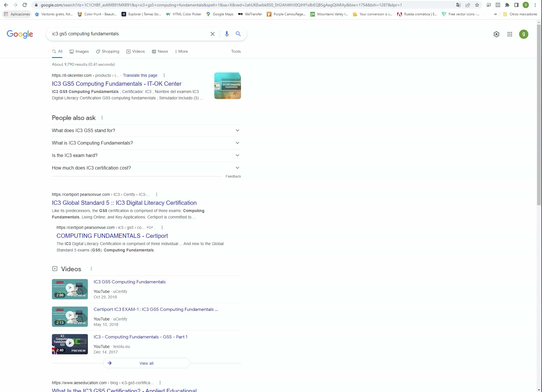The width and height of the screenshot is (542, 392).
Task: Open IC3 GS5 Computing Fundamentals IT-OK Center link
Action: [117, 84]
